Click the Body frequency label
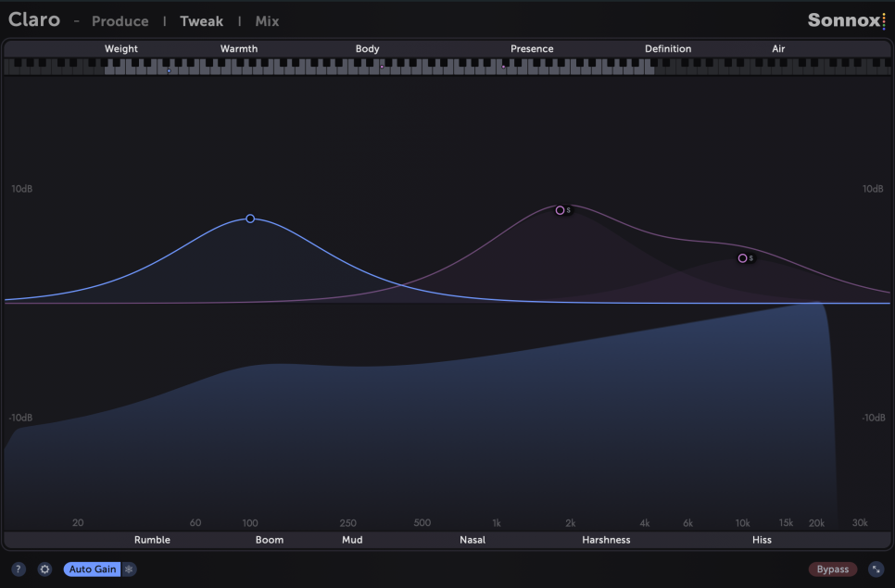Viewport: 895px width, 588px height. point(367,48)
